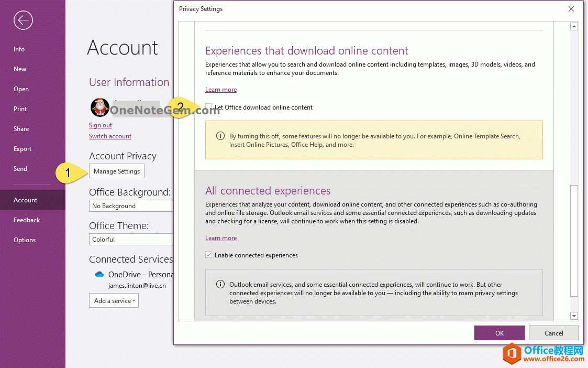
Task: Click the OneDrive cloud icon under Connected Services
Action: (x=99, y=274)
